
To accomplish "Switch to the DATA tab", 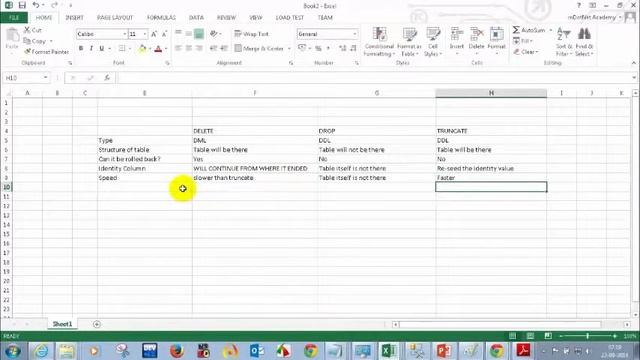I will click(x=196, y=18).
